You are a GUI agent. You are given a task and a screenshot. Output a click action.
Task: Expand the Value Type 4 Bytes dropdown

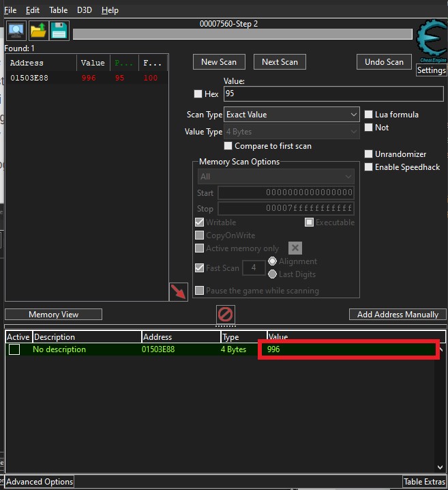[292, 132]
